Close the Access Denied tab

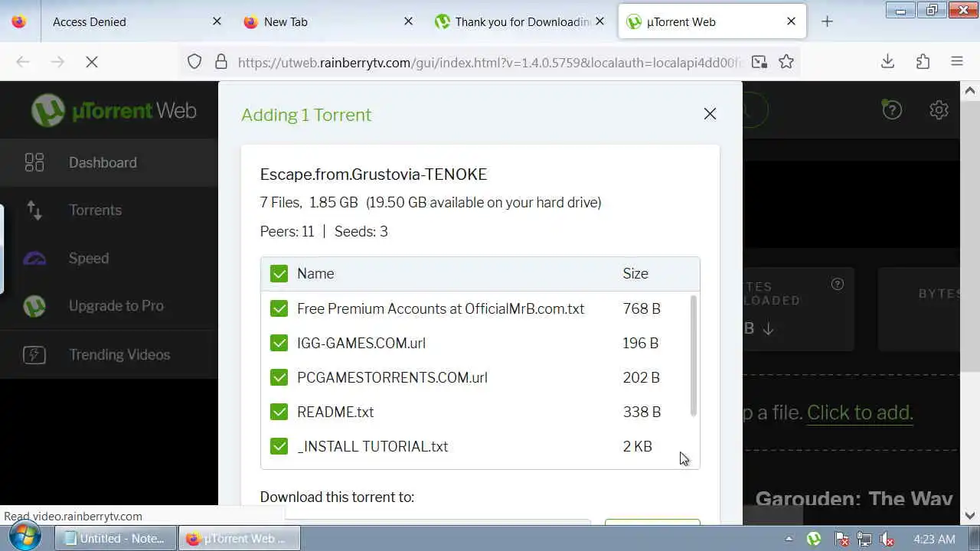(x=217, y=21)
